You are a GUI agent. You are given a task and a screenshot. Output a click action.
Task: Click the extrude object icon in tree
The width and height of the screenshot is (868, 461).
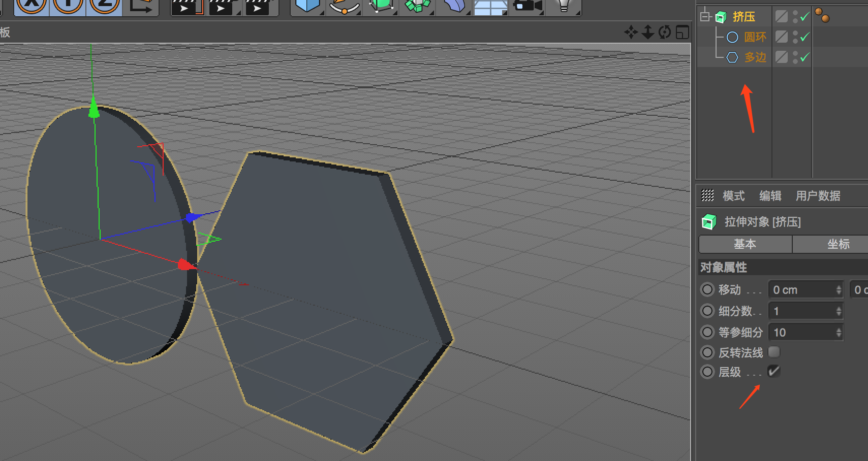pyautogui.click(x=721, y=17)
